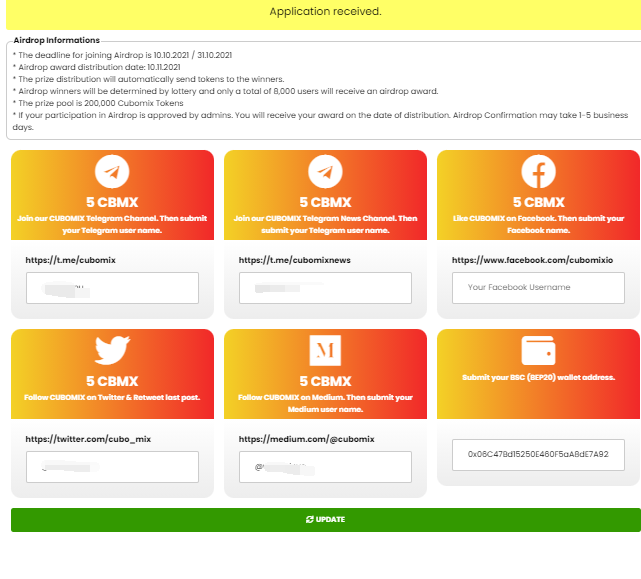Open the medium.com/@cubomix link

click(306, 439)
